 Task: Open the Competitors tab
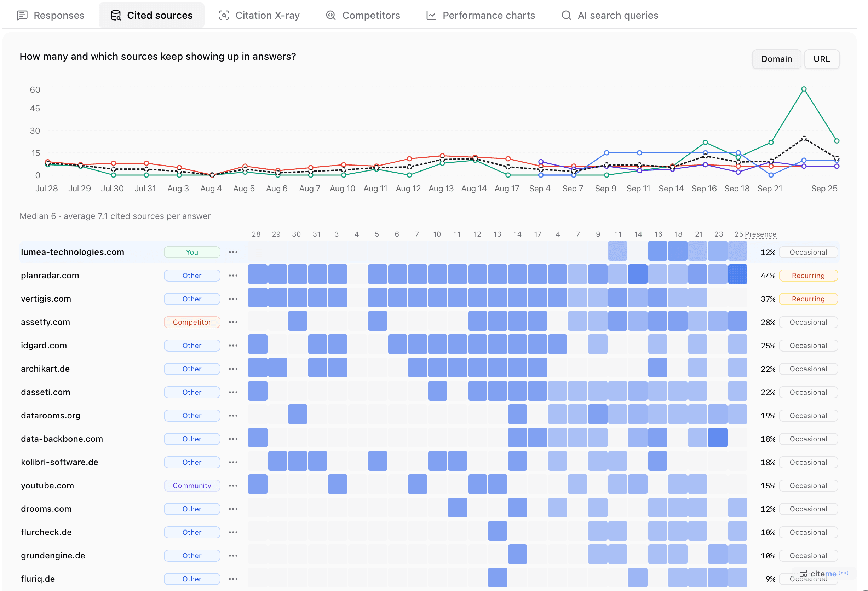363,15
